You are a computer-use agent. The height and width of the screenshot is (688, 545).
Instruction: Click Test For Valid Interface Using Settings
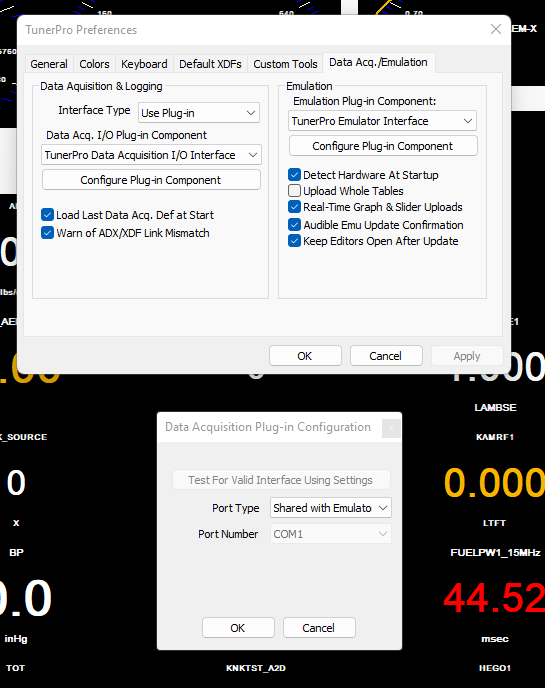click(281, 480)
